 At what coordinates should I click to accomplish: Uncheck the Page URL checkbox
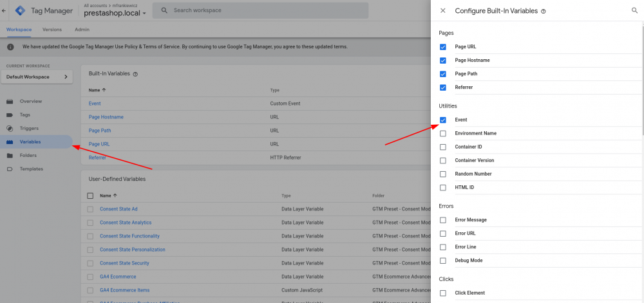pyautogui.click(x=442, y=47)
